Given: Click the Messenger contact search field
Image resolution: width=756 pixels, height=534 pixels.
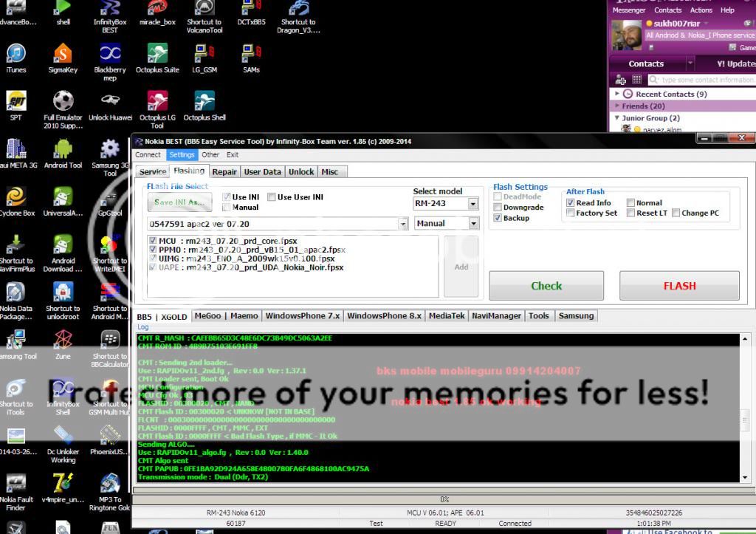Looking at the screenshot, I should coord(702,80).
